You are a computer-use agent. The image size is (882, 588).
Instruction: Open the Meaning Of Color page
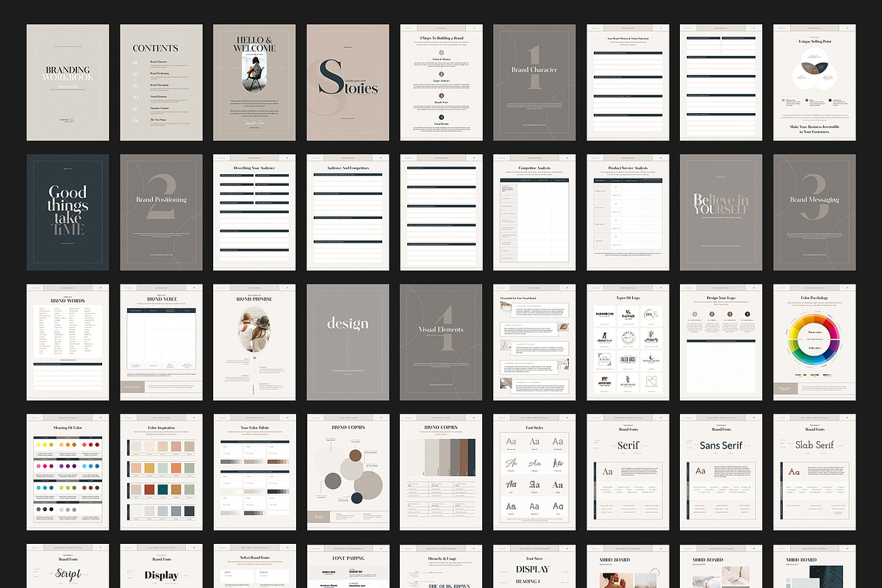point(68,472)
